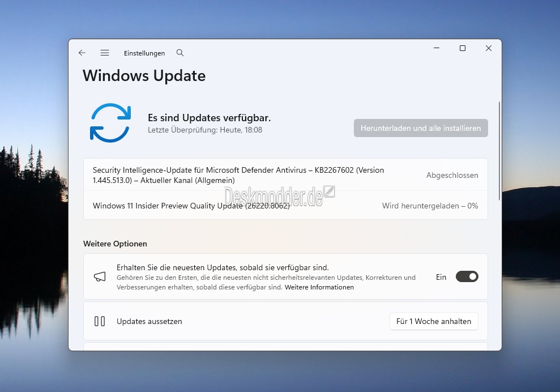Maximize the Einstellungen window
Viewport: 560px width, 392px height.
[463, 49]
